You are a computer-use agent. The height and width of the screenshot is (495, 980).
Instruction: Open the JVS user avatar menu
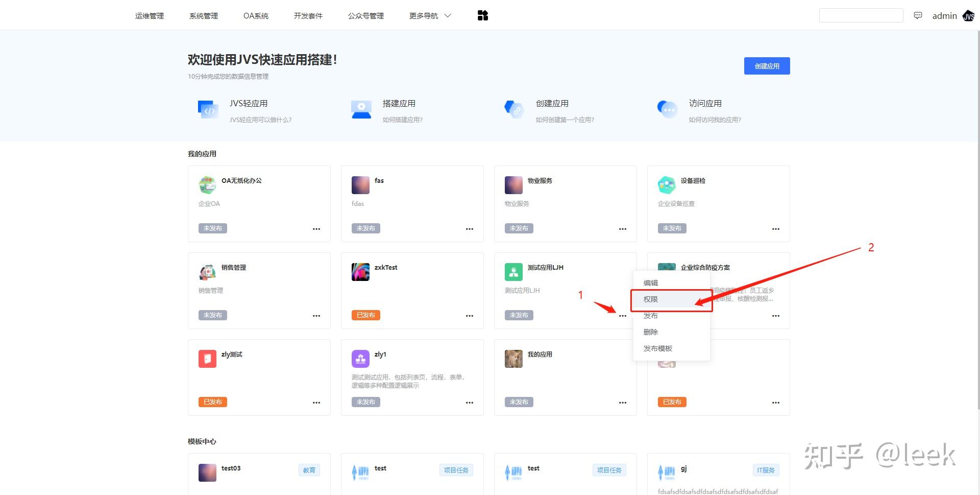point(968,16)
